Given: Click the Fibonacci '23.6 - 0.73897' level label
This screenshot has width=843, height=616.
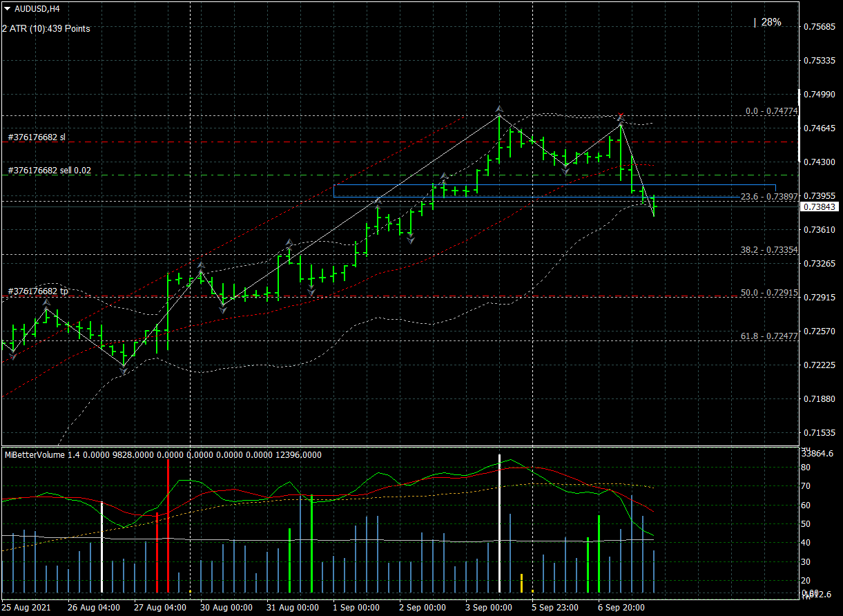Looking at the screenshot, I should tap(769, 197).
